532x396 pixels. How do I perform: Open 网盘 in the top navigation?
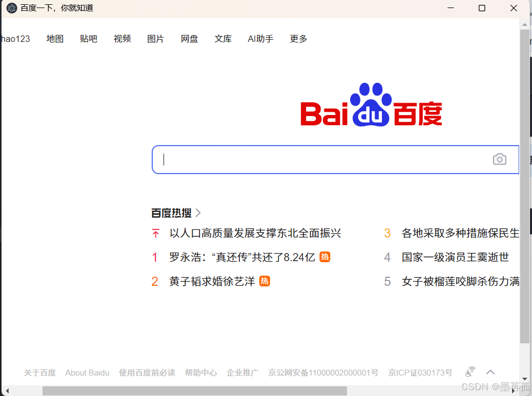(x=189, y=39)
